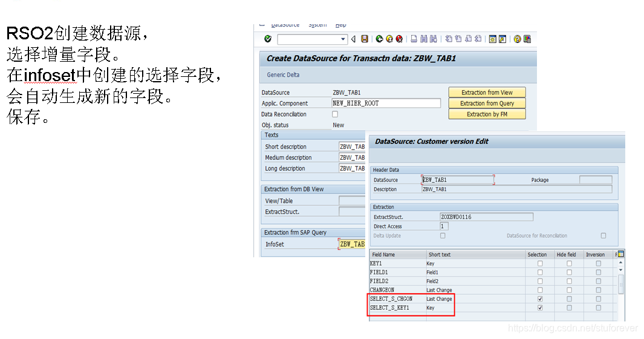Click the Inversion column header
Image resolution: width=644 pixels, height=339 pixels.
tap(599, 255)
